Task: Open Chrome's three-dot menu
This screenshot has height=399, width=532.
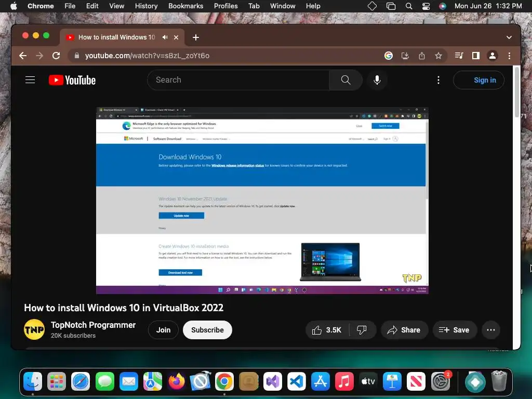Action: (509, 56)
